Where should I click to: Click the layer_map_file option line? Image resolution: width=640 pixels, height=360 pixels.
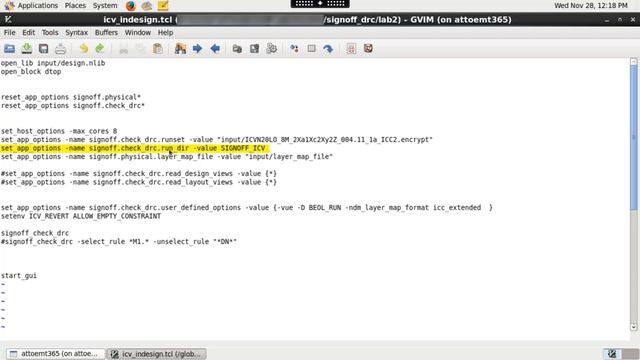(x=167, y=157)
